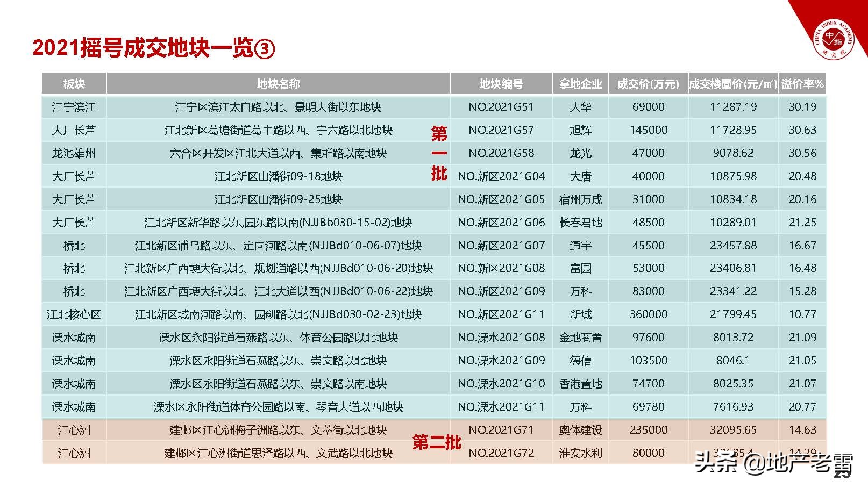Select the 江北新区山潘街09-18地块 cell
The image size is (868, 488).
tap(278, 176)
